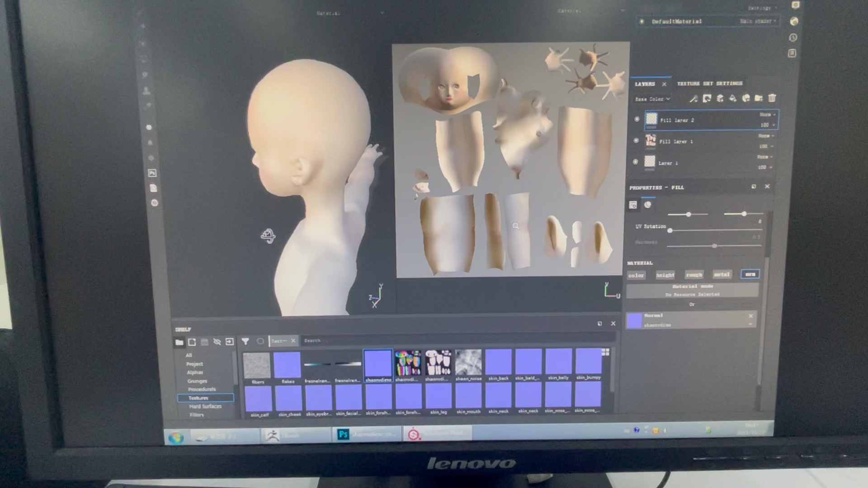Viewport: 868px width, 488px height.
Task: Adjust the slider below UV Rotation
Action: (x=714, y=246)
